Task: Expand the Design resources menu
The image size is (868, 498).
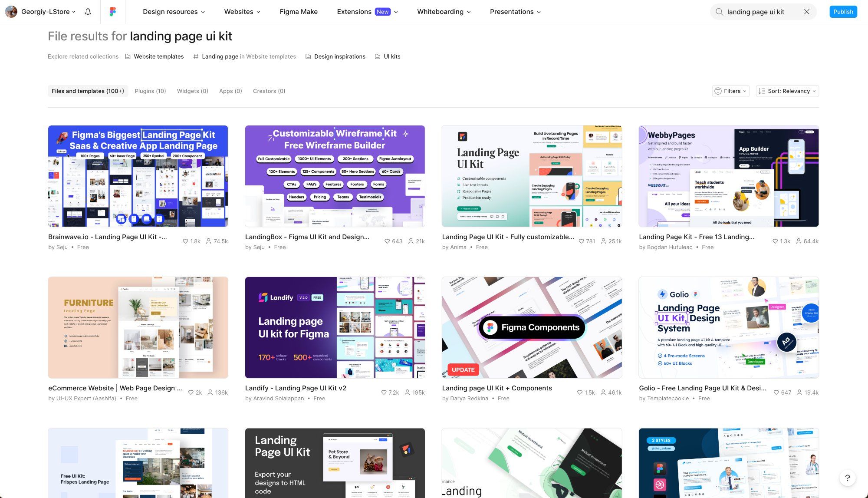Action: 174,12
